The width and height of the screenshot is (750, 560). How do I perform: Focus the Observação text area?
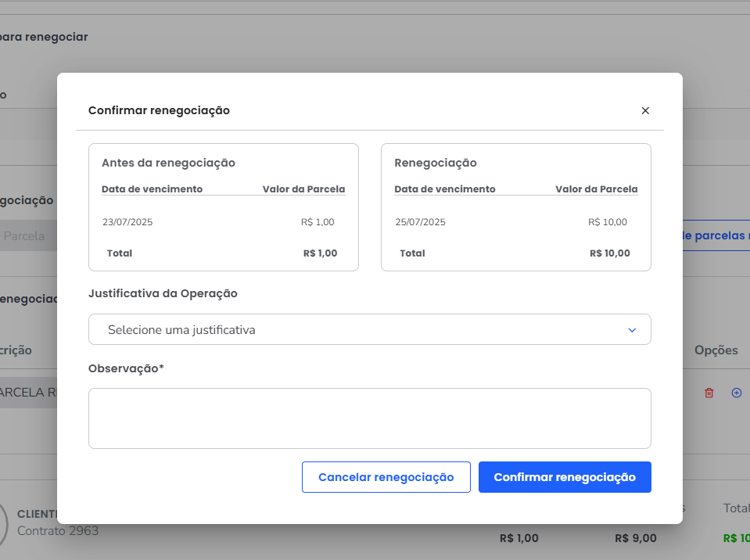coord(369,418)
